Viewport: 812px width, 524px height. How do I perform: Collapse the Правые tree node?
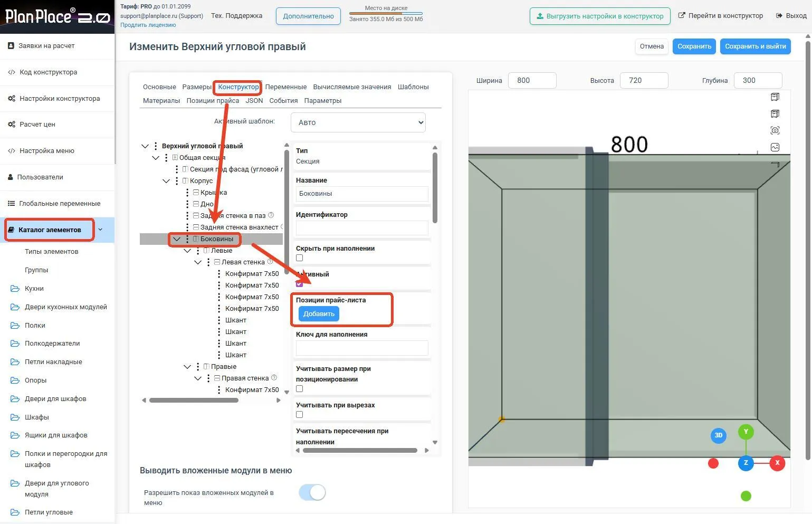(187, 367)
